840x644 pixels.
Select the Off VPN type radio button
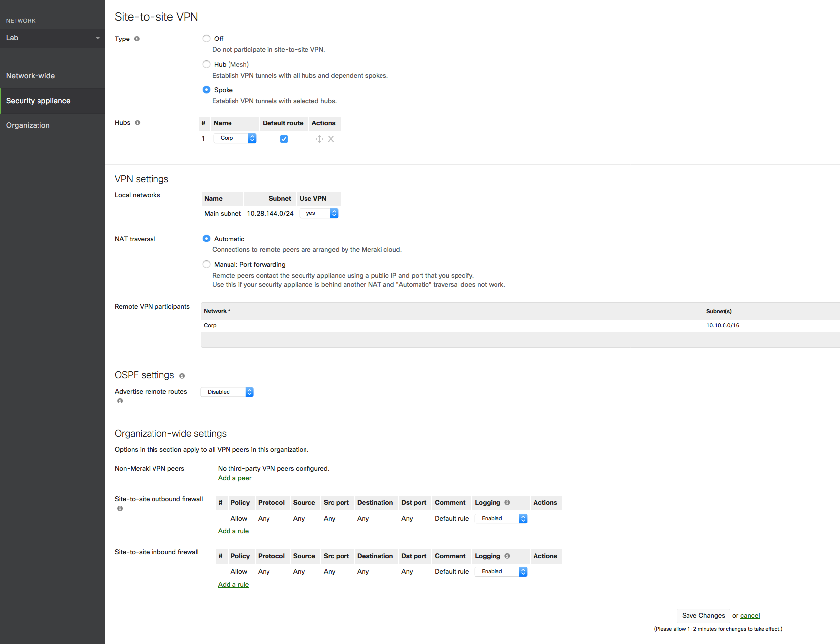click(x=206, y=39)
